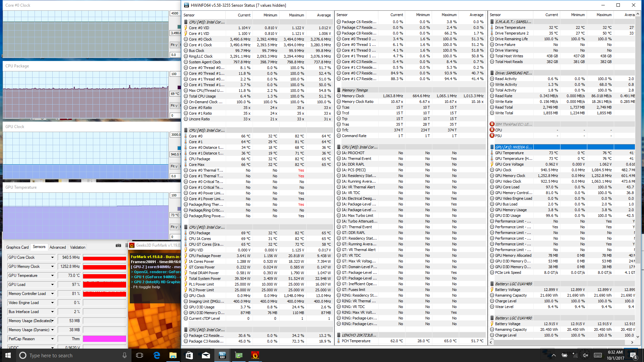Image resolution: width=644 pixels, height=362 pixels.
Task: Switch to the Advanced tab in GPU-Z
Action: click(x=58, y=247)
